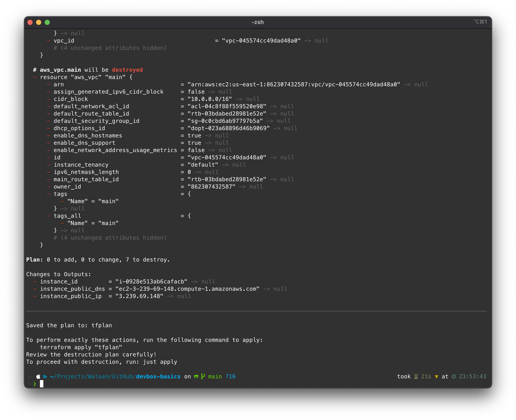Screen dimensions: 516x420
Task: Click the To perform exactly these actions line
Action: pos(144,340)
